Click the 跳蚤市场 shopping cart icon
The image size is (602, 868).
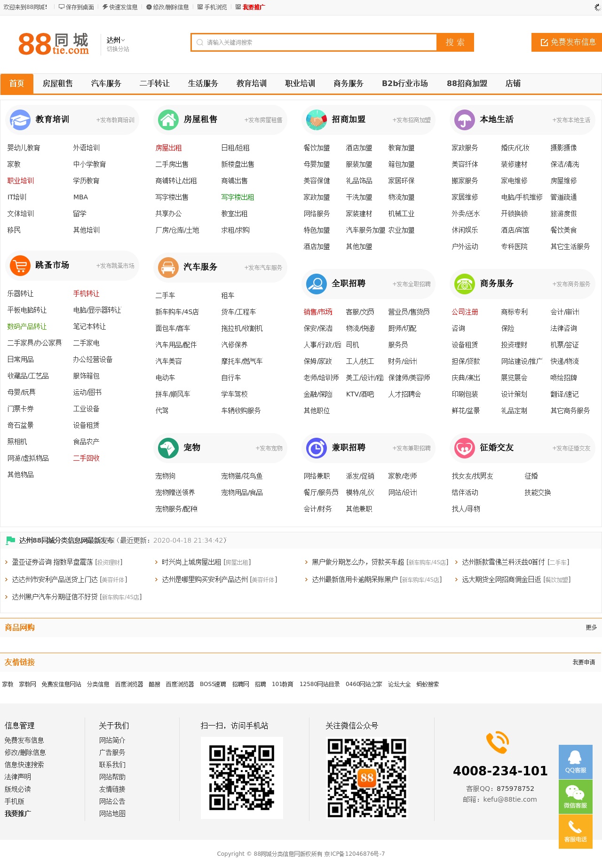[x=20, y=266]
